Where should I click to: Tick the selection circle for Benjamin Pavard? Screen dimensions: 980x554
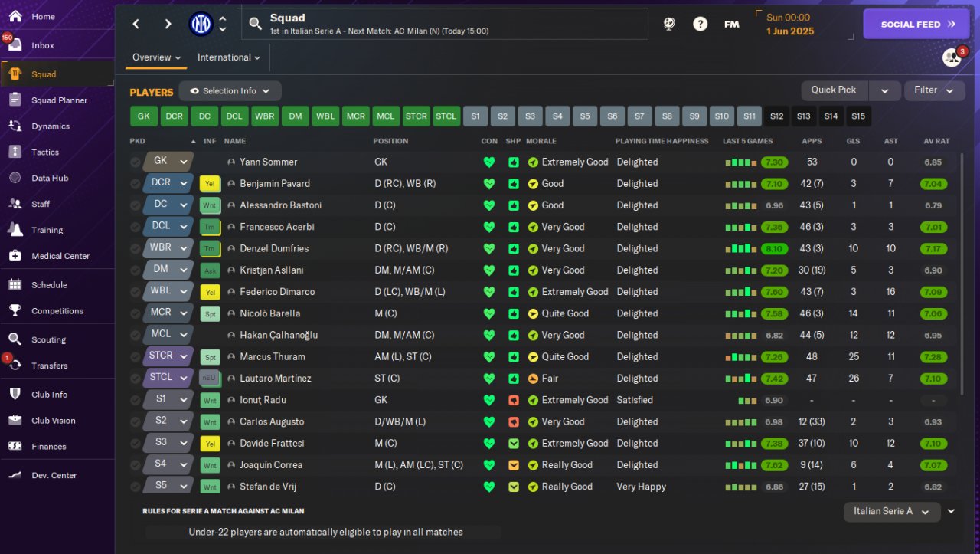pyautogui.click(x=136, y=184)
